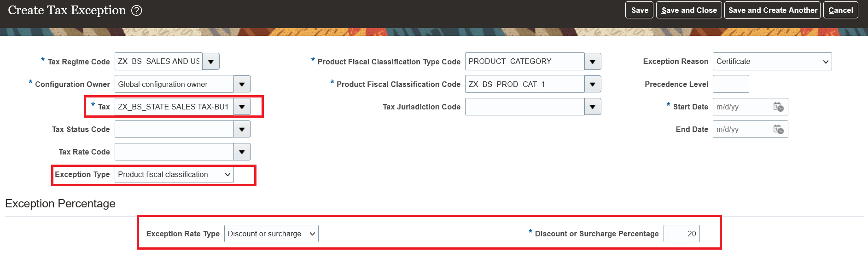This screenshot has height=263, width=868.
Task: Open the Tax field dropdown arrow
Action: point(242,107)
